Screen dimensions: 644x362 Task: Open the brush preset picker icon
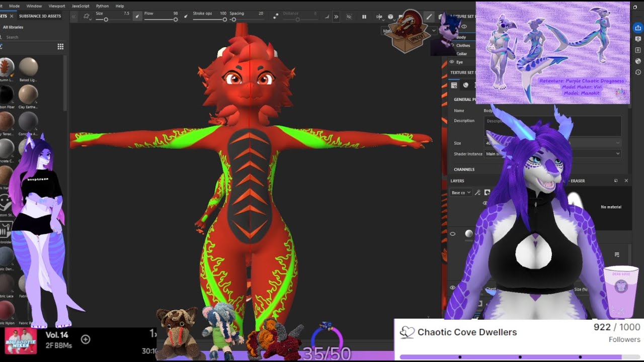tap(87, 17)
